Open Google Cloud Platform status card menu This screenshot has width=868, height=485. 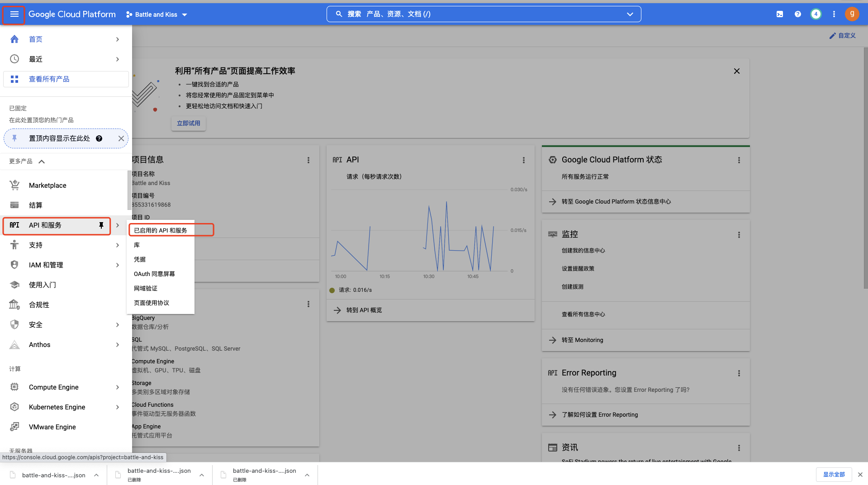pyautogui.click(x=739, y=160)
